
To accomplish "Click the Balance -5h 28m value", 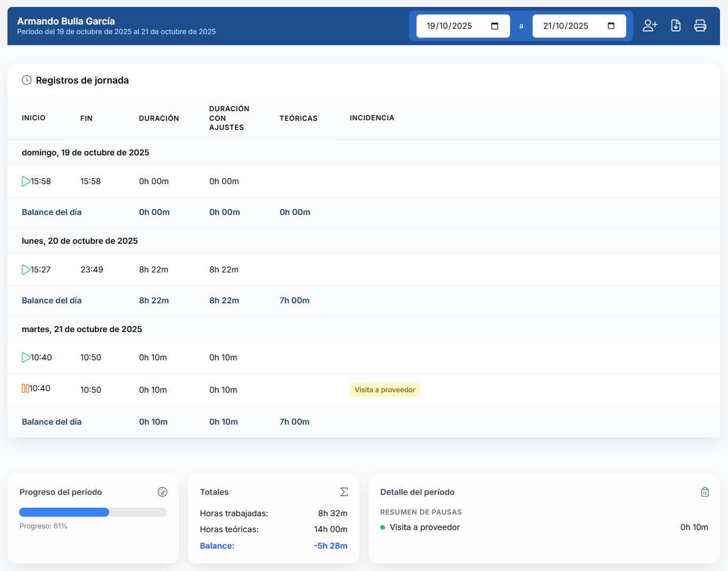I will click(330, 545).
